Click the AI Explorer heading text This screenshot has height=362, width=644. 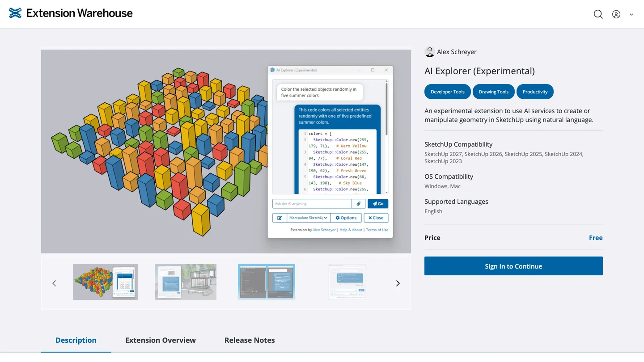pos(479,71)
